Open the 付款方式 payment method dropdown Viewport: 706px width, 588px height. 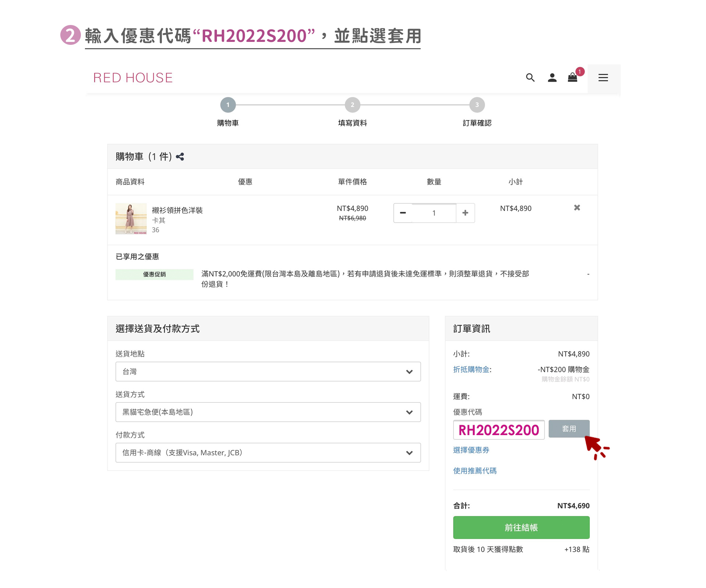(x=268, y=453)
